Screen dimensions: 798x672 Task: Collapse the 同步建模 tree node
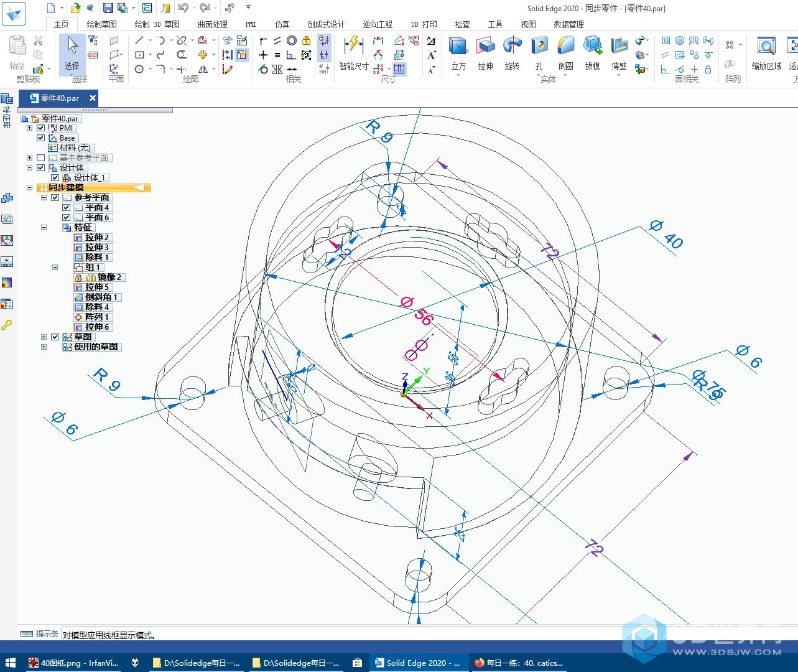(29, 188)
